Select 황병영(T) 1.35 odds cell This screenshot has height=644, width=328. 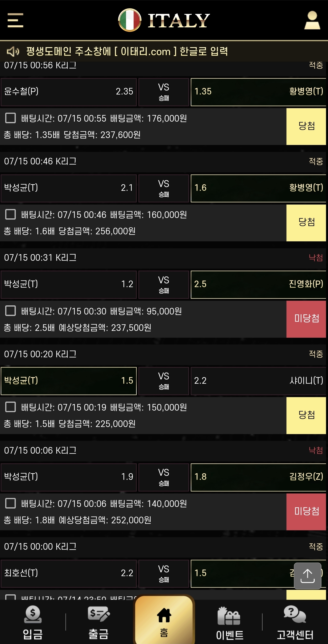[259, 92]
